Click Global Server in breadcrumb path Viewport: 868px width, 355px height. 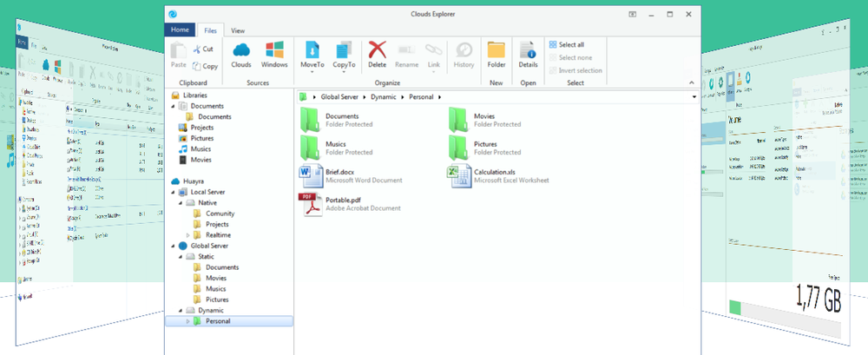339,97
